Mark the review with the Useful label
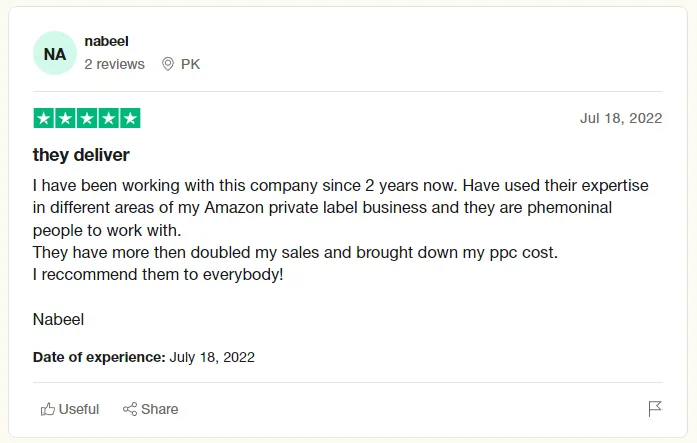Viewport: 697px width, 443px height. [79, 409]
